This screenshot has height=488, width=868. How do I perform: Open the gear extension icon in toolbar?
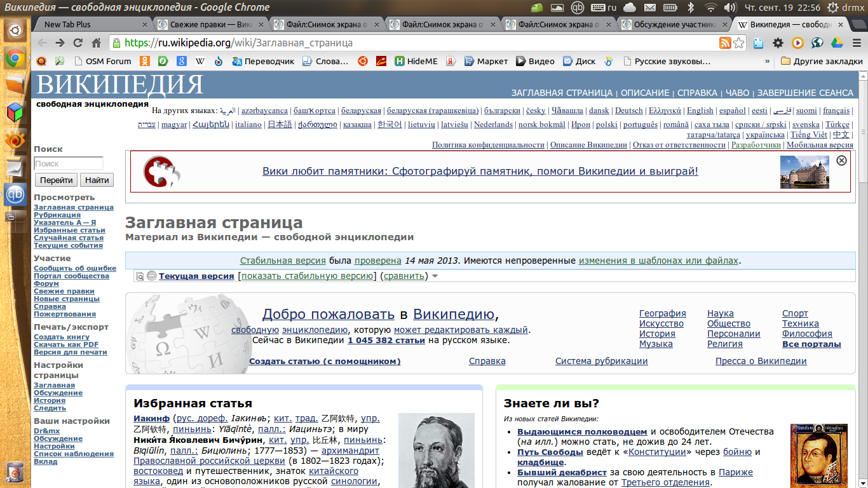pos(778,43)
